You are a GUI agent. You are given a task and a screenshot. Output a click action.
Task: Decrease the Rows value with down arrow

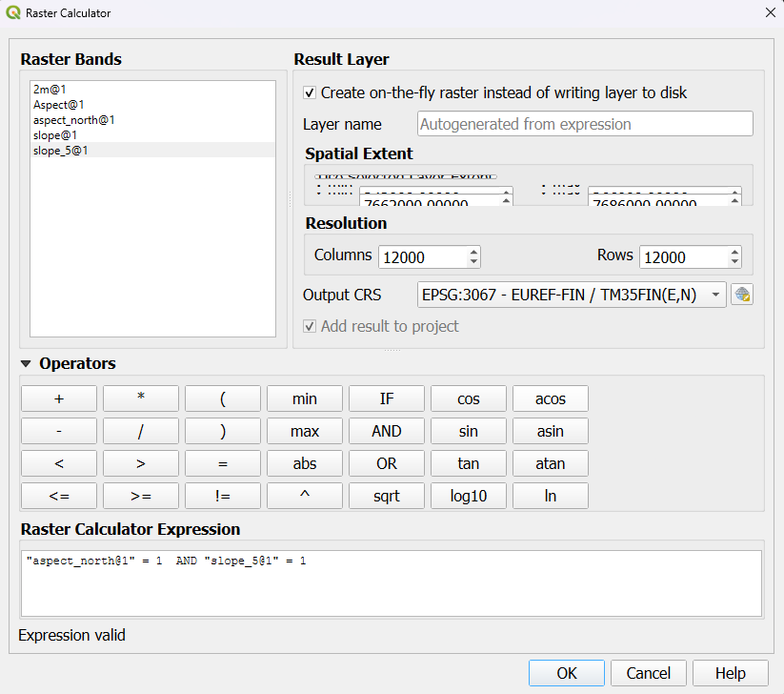[x=734, y=262]
